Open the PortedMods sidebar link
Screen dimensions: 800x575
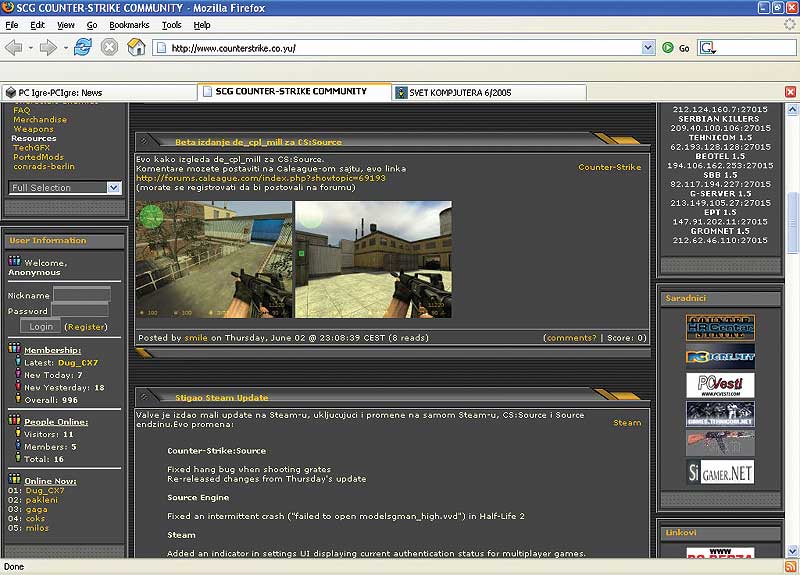click(38, 157)
